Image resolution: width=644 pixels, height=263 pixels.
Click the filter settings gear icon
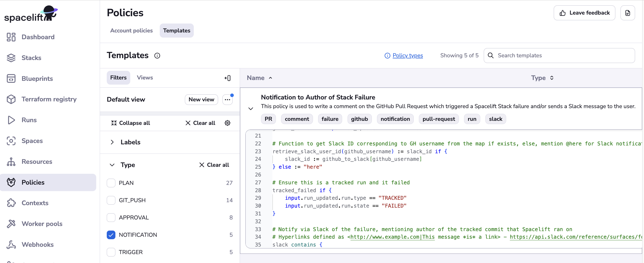[x=227, y=123]
